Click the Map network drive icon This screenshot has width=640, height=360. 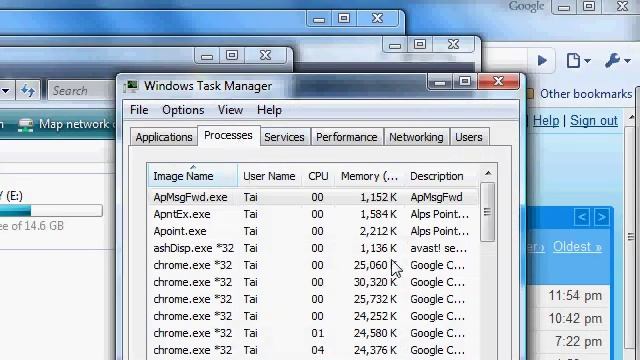26,124
